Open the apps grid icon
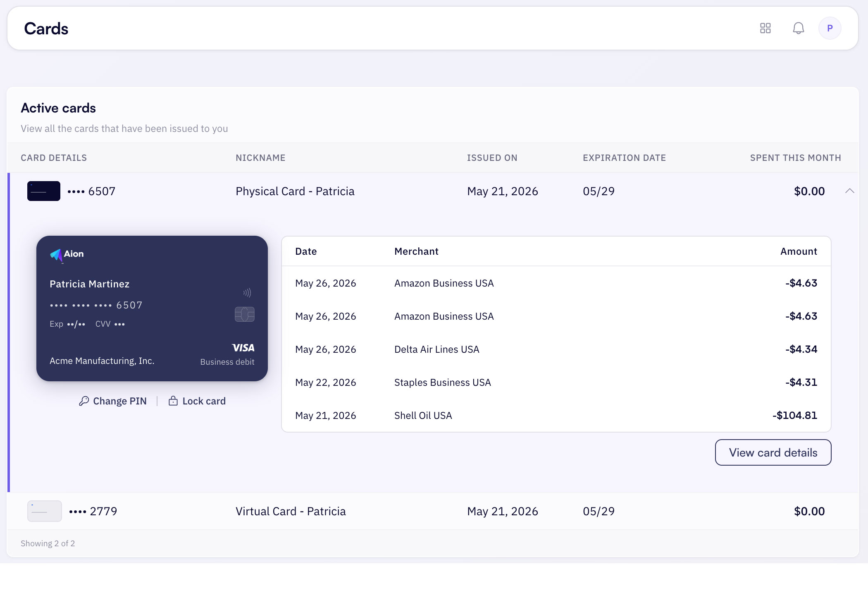868x605 pixels. tap(765, 28)
